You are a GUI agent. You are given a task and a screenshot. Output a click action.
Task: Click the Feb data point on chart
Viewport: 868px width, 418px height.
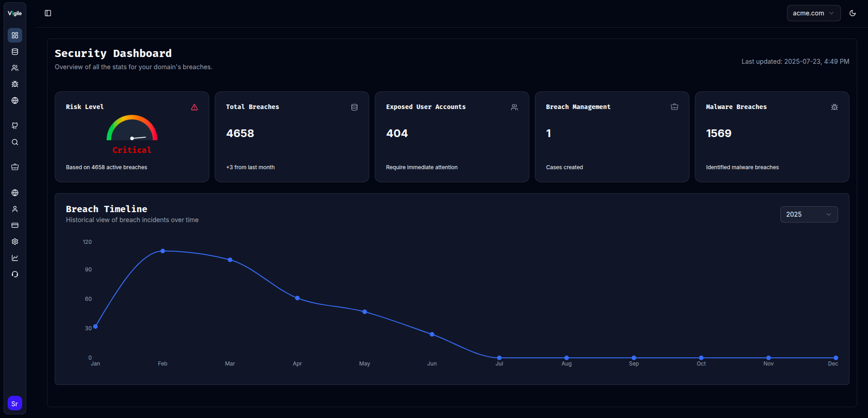point(163,251)
